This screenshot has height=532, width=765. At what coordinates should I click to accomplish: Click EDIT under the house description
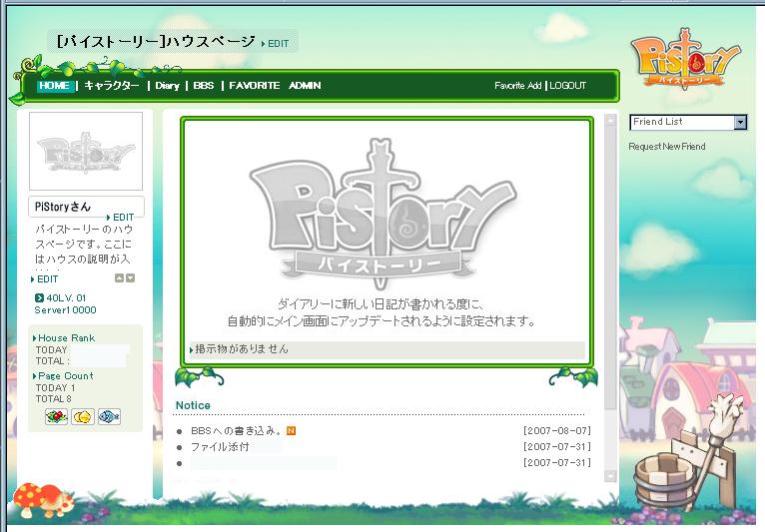44,278
